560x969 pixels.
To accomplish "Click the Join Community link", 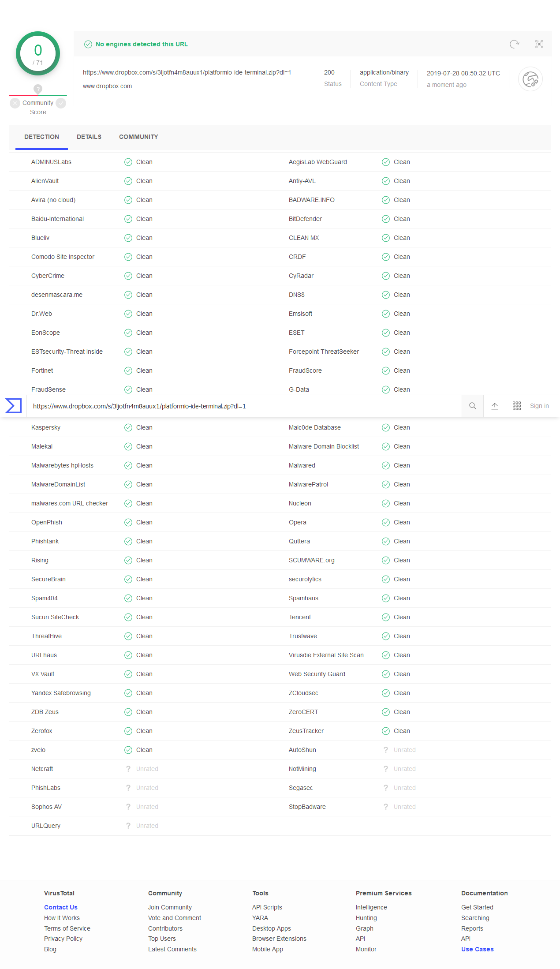I will coord(170,907).
